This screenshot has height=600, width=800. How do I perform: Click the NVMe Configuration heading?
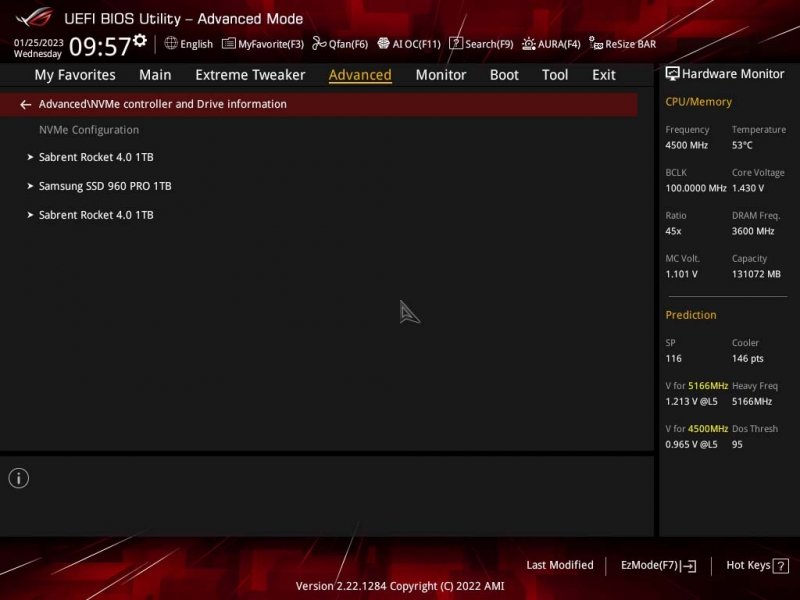[89, 130]
